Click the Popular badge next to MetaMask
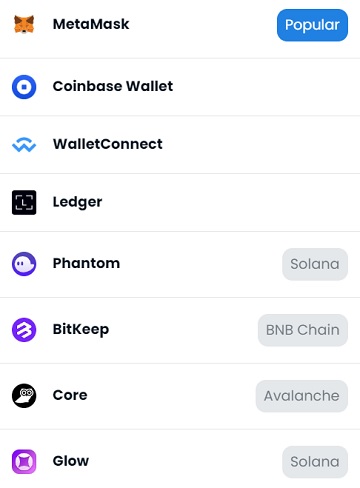360x488 pixels. [x=312, y=25]
